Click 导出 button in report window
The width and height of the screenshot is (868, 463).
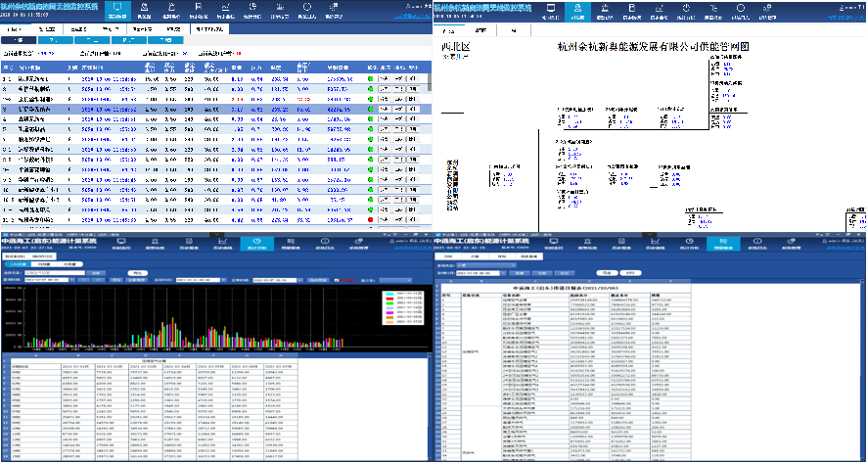point(607,273)
